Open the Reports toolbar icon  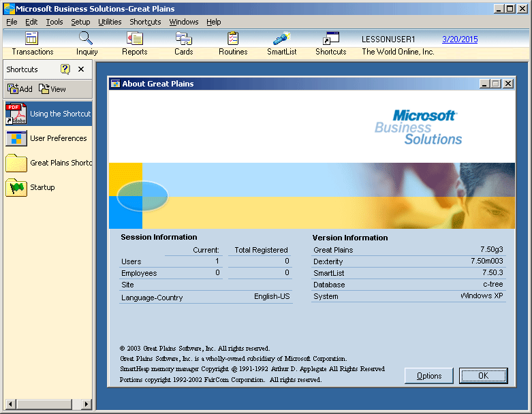pyautogui.click(x=135, y=38)
